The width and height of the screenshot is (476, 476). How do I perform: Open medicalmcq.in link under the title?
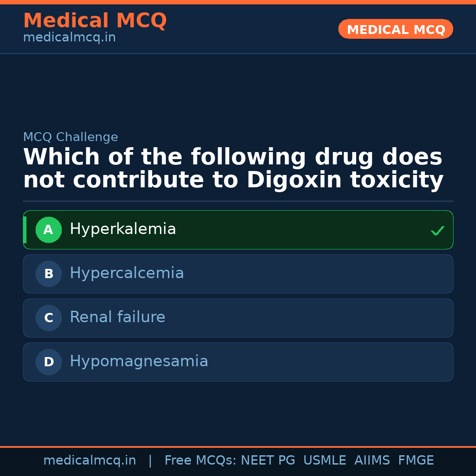[x=69, y=38]
